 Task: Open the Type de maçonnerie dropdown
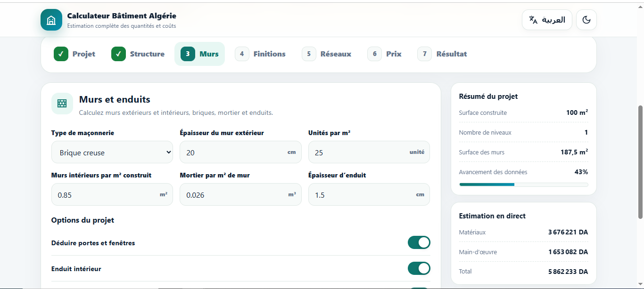pyautogui.click(x=112, y=152)
